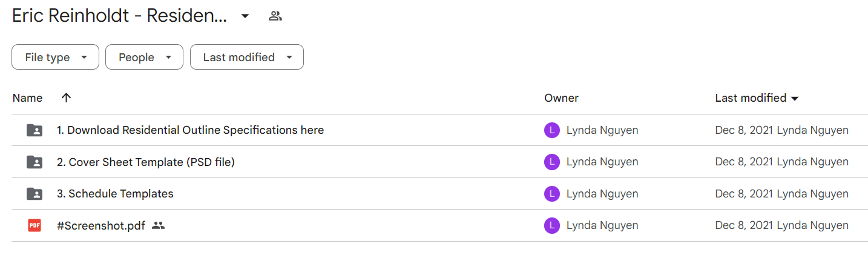Reverse sort direction with Name arrow

(67, 98)
